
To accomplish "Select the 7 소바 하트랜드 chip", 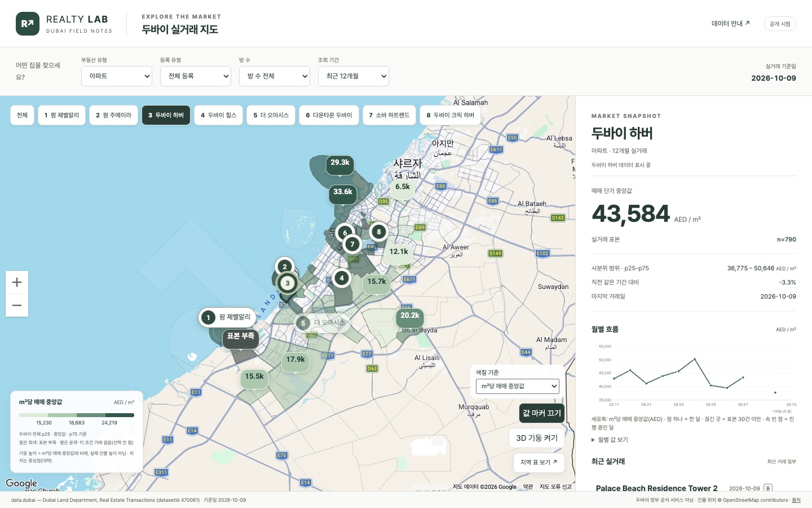I will (x=389, y=115).
